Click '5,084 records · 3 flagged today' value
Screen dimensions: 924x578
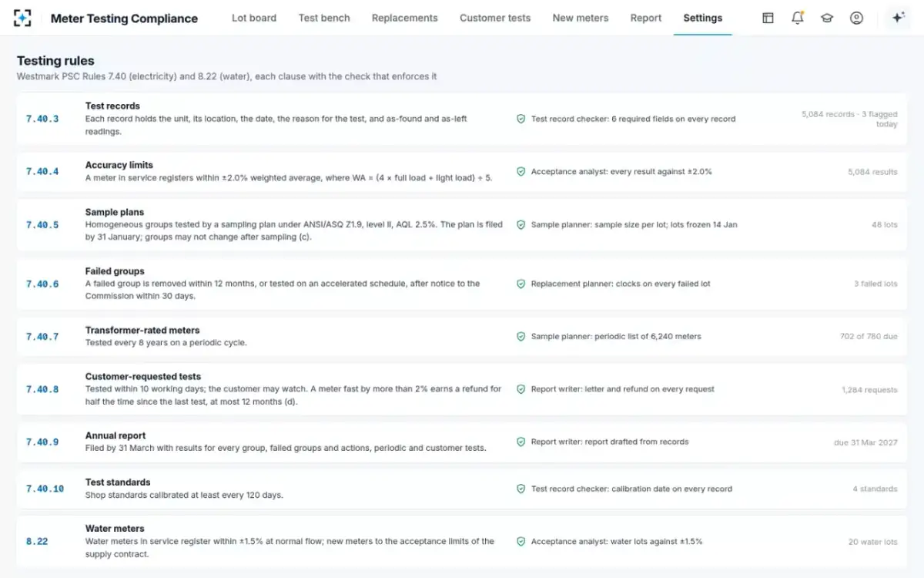[849, 119]
